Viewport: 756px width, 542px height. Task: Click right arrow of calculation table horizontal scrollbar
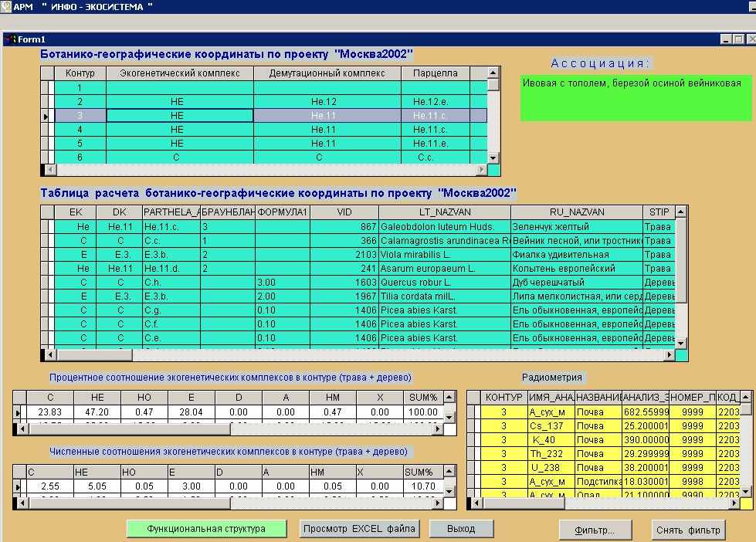(669, 354)
